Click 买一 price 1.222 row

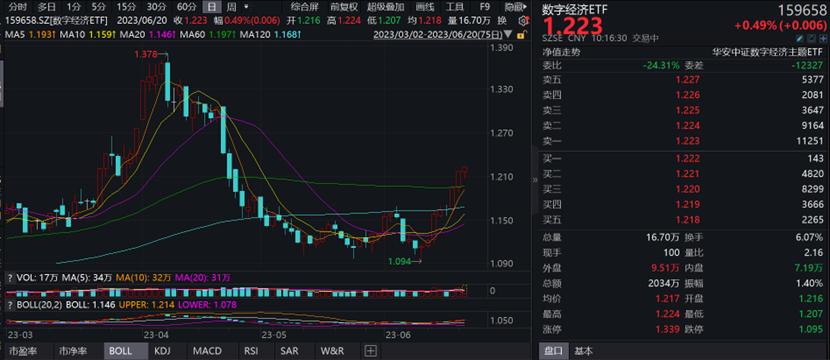[x=683, y=158]
